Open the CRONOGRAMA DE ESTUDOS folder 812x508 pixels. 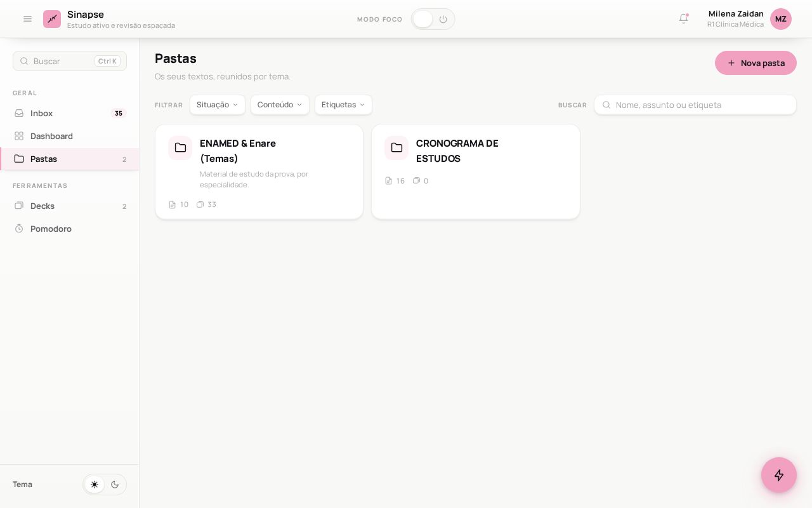(x=476, y=171)
